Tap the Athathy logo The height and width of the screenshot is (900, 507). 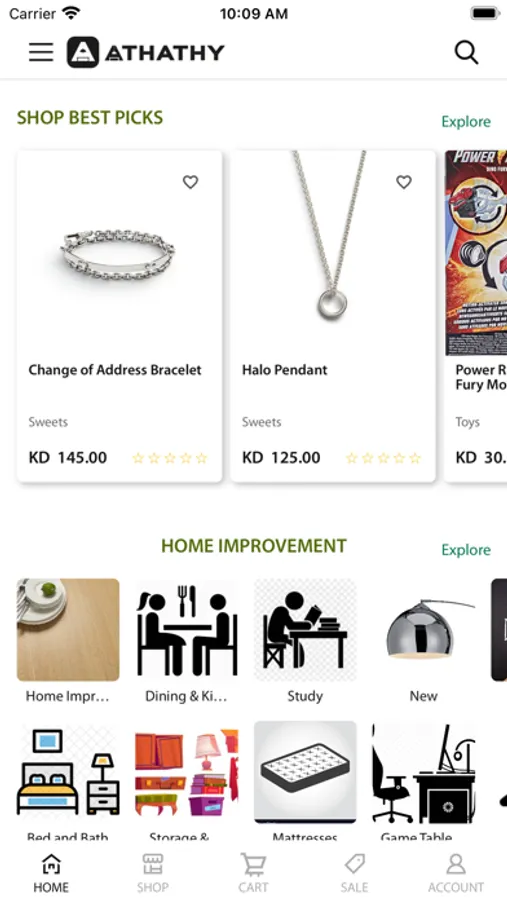click(x=145, y=52)
